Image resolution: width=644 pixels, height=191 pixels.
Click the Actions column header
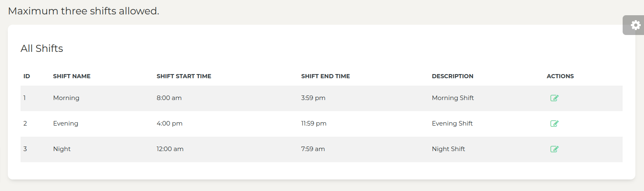(560, 76)
